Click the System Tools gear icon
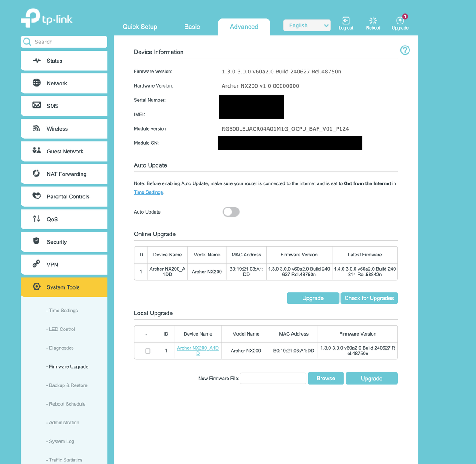 pos(37,287)
